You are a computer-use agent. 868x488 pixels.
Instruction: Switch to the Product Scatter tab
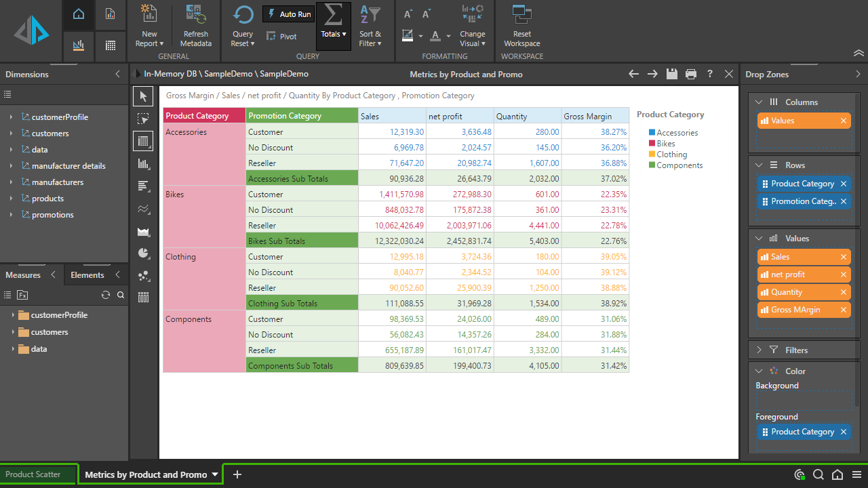pyautogui.click(x=33, y=474)
